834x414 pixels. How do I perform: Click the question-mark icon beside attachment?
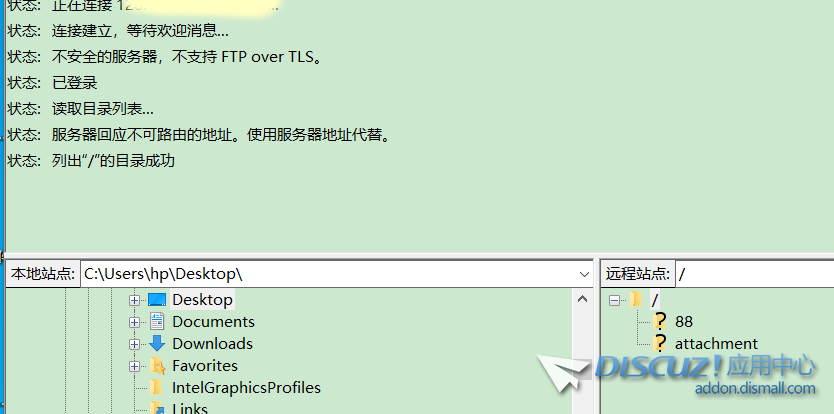[x=660, y=343]
